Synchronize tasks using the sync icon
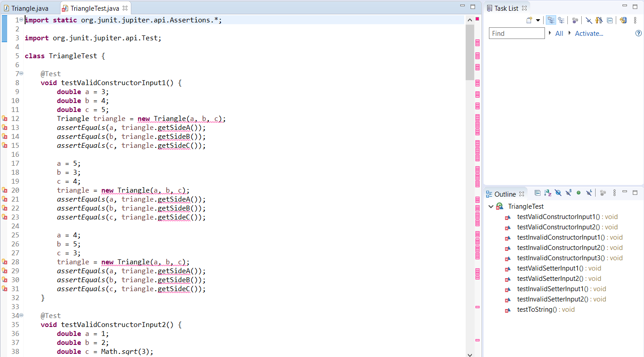The width and height of the screenshot is (644, 357). coord(623,20)
